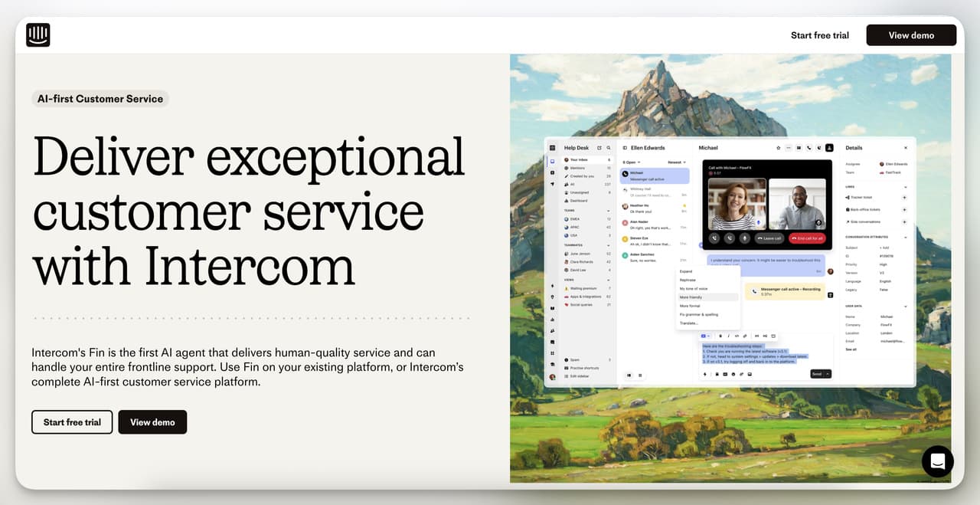Toggle bold formatting in the composer

pyautogui.click(x=720, y=336)
